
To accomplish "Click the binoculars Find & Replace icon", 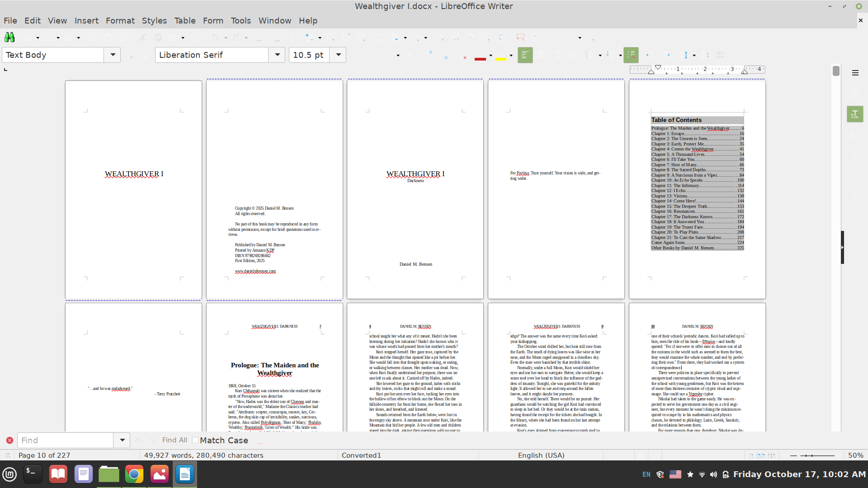I will point(9,38).
